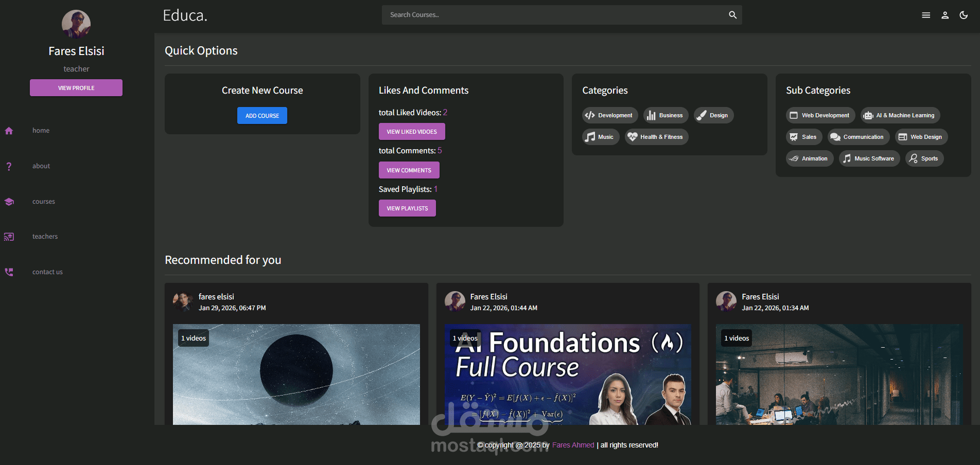Open Fares Ahmed link in footer
Screen dimensions: 980x465
click(573, 445)
